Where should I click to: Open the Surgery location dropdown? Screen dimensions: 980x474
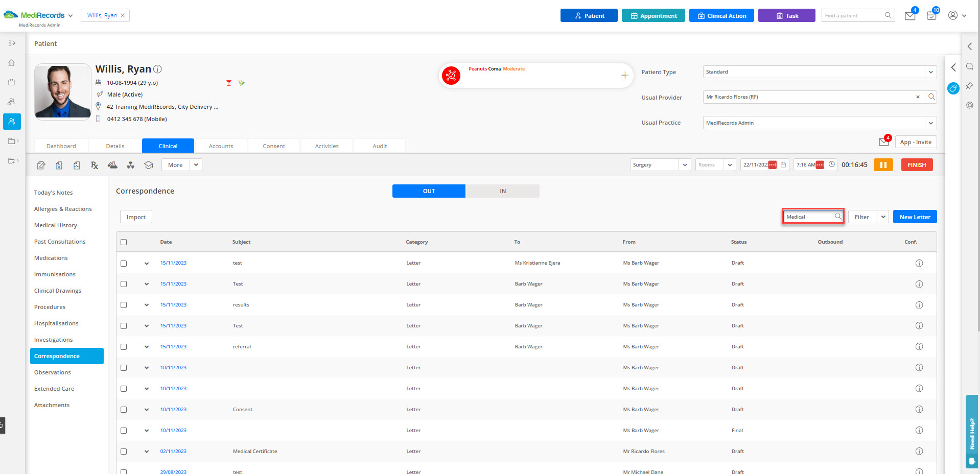(x=685, y=165)
